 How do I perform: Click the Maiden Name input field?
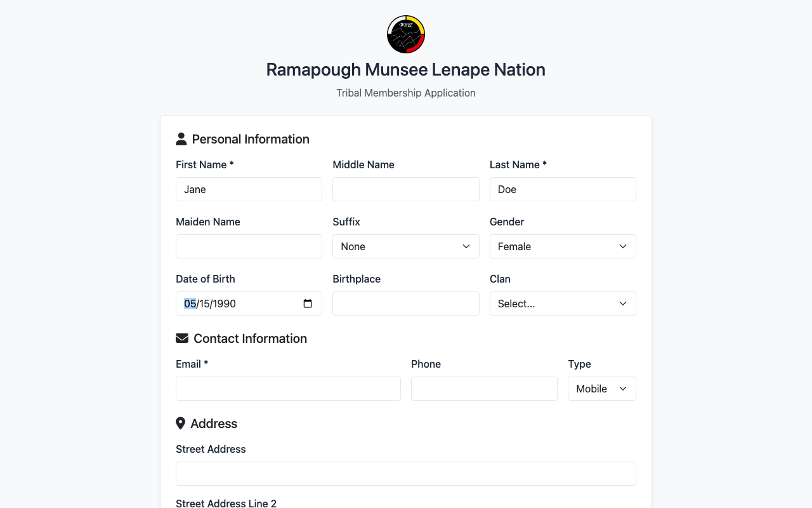tap(249, 246)
